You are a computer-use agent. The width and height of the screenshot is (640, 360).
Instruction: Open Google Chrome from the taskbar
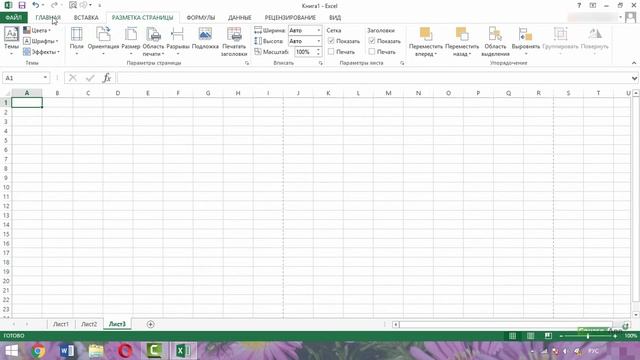(x=38, y=351)
